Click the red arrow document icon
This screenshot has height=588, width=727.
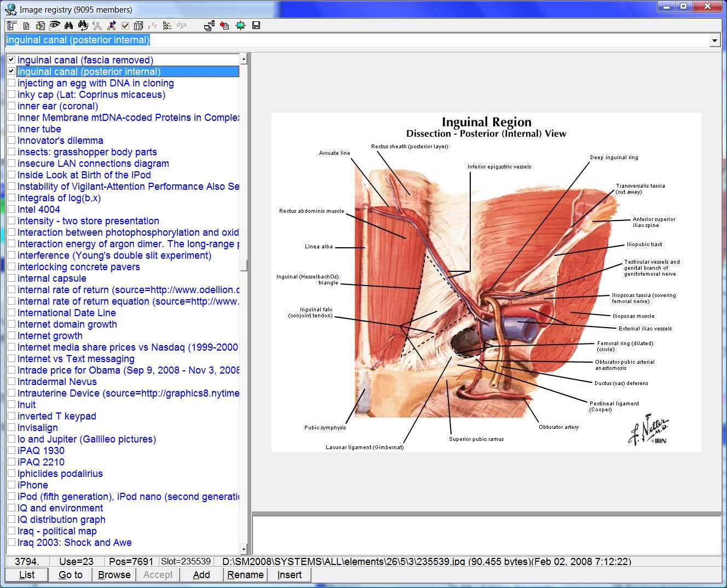click(224, 26)
